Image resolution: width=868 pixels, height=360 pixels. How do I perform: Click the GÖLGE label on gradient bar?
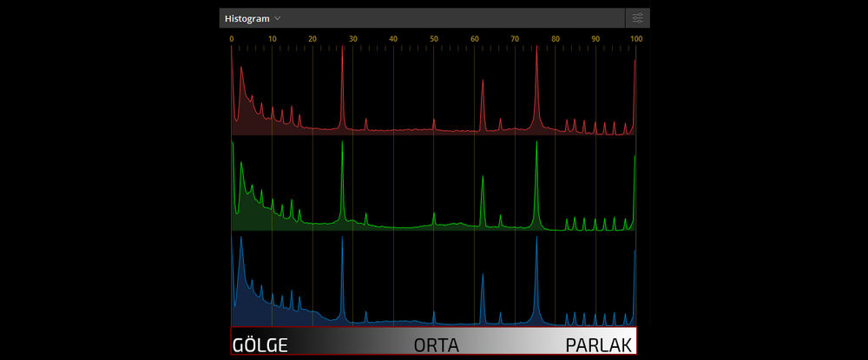pyautogui.click(x=260, y=345)
